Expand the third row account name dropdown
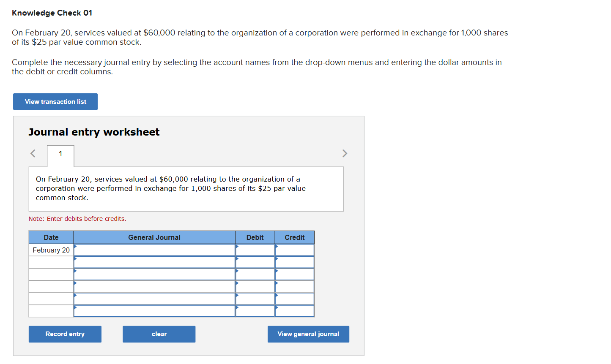The image size is (611, 364). pyautogui.click(x=154, y=274)
